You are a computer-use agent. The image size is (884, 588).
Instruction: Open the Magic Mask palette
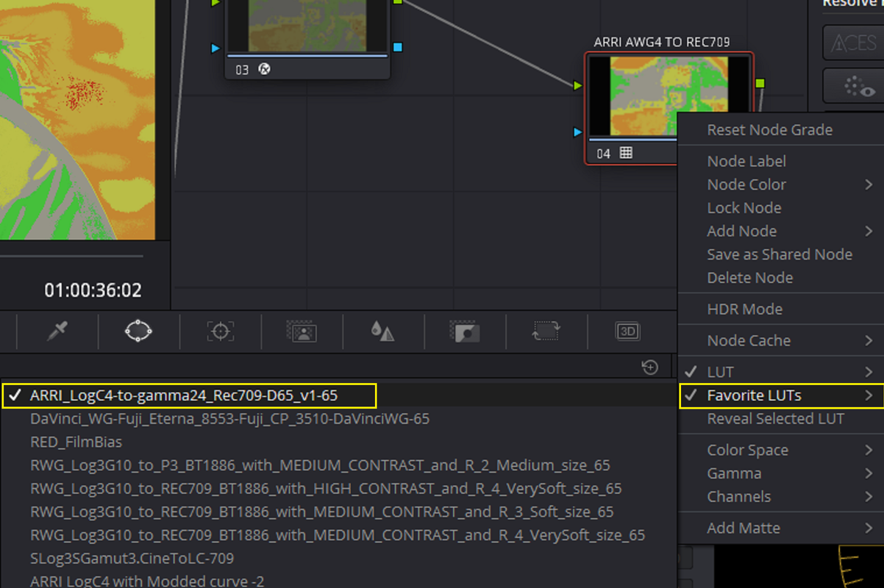[302, 331]
